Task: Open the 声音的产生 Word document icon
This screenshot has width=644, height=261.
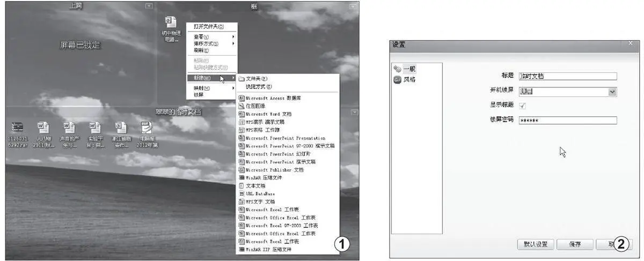Action: click(69, 128)
